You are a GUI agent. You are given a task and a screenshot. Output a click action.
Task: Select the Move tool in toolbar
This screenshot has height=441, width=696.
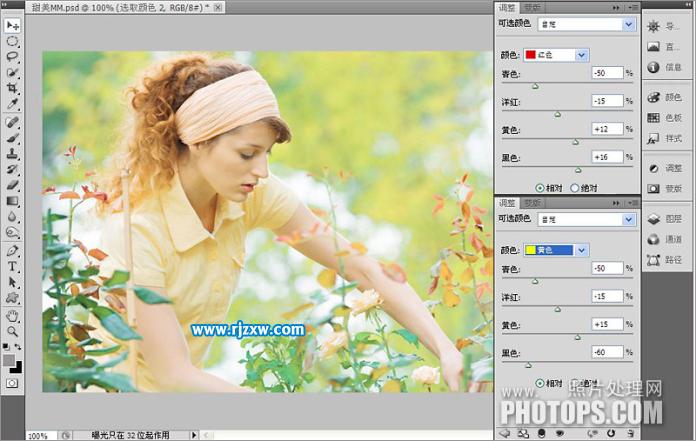tap(12, 25)
